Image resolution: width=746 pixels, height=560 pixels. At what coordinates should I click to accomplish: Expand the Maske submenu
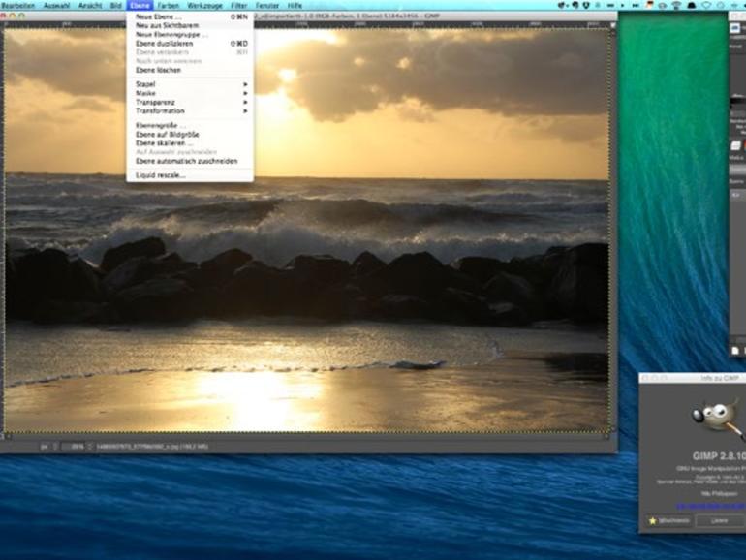[190, 93]
